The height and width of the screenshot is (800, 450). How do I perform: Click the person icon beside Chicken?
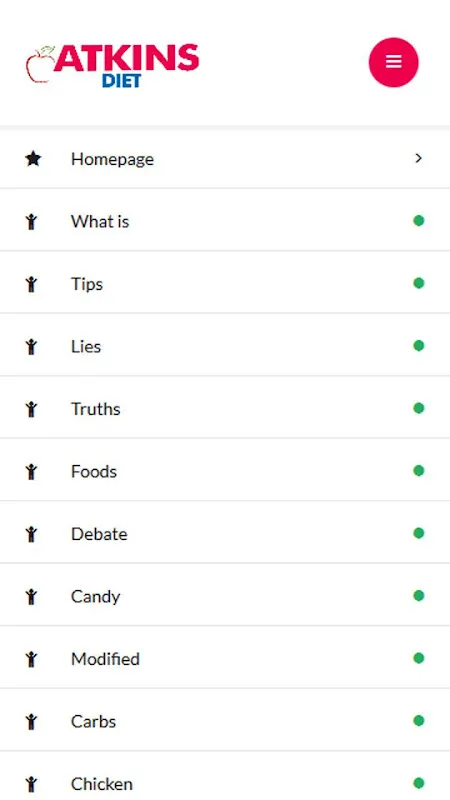(x=32, y=784)
